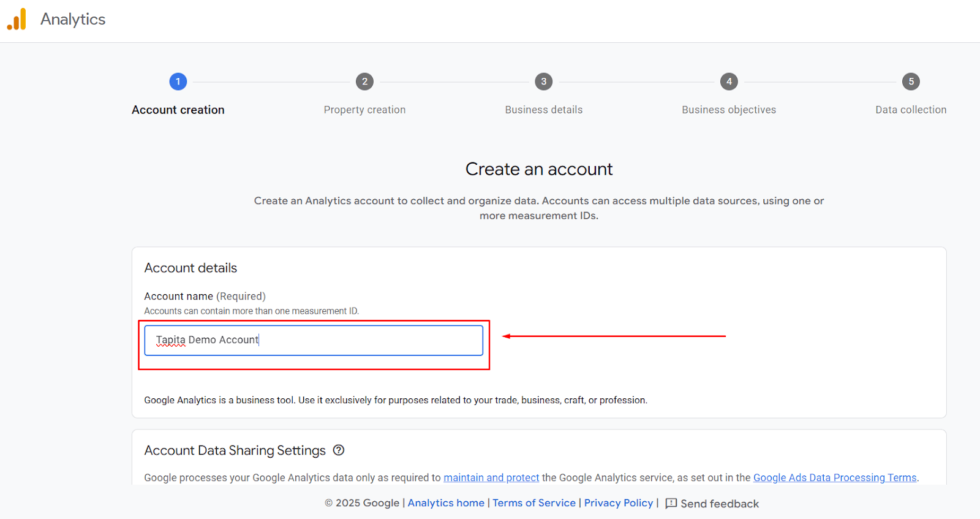Open help icon beside Account Data Sharing Settings
The height and width of the screenshot is (519, 980).
(x=339, y=450)
